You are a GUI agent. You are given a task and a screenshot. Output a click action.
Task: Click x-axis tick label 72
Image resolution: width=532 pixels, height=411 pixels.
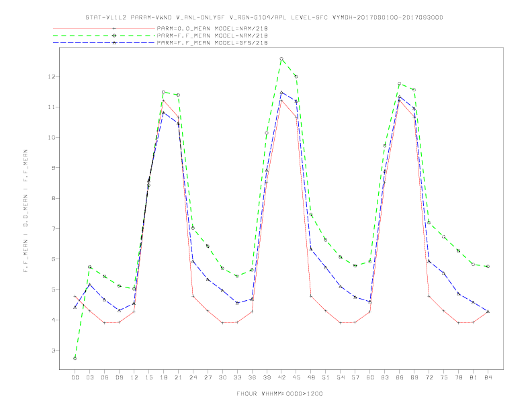pos(429,377)
